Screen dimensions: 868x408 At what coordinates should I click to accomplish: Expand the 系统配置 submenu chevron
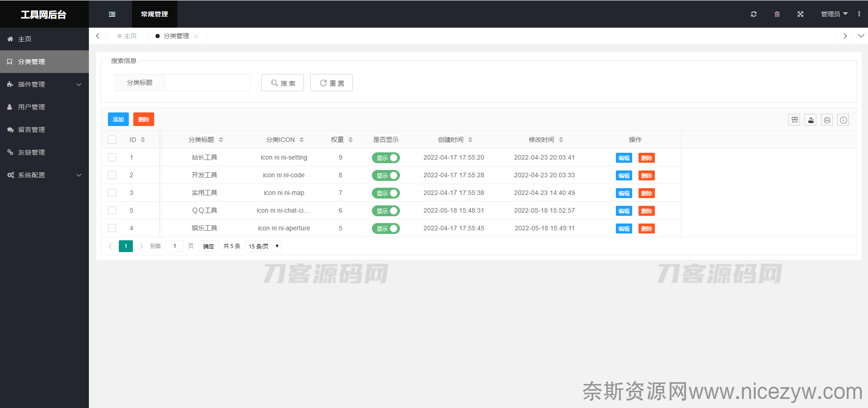point(79,175)
